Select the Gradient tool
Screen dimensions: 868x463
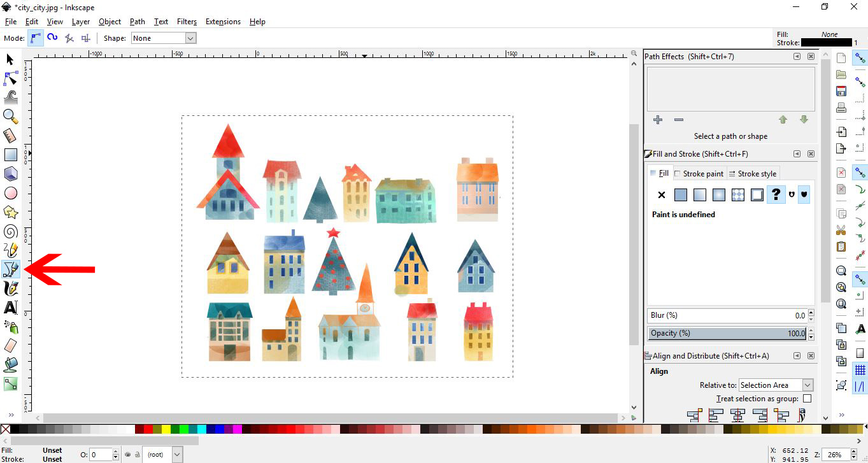coord(10,384)
